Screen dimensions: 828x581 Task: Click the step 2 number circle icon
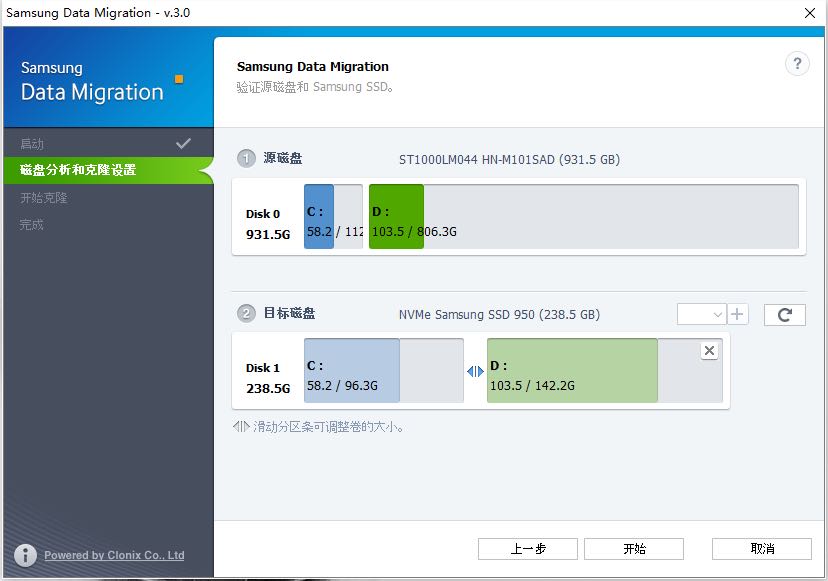(x=246, y=313)
